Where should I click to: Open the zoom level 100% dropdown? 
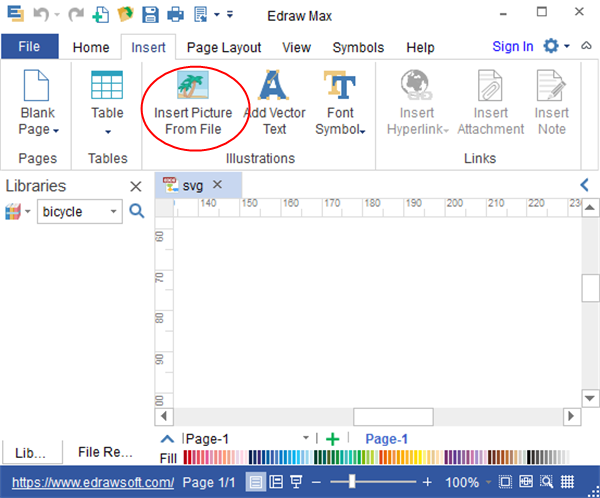(x=488, y=482)
